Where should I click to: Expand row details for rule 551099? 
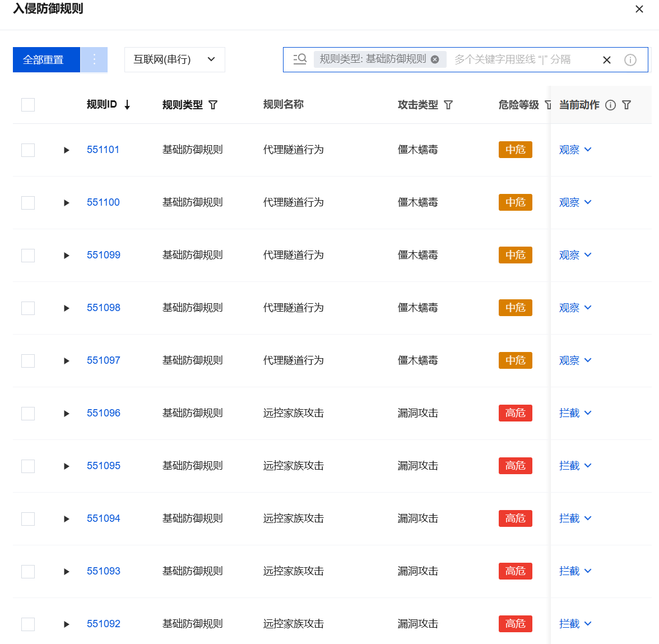66,256
